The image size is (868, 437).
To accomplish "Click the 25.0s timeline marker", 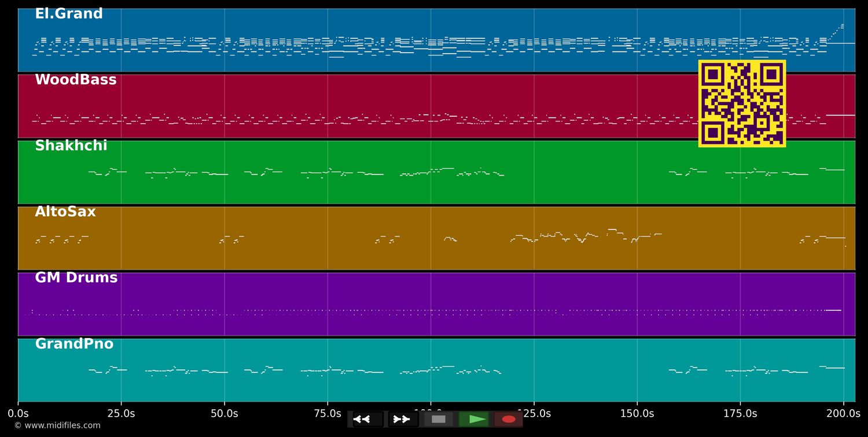I will [x=121, y=413].
